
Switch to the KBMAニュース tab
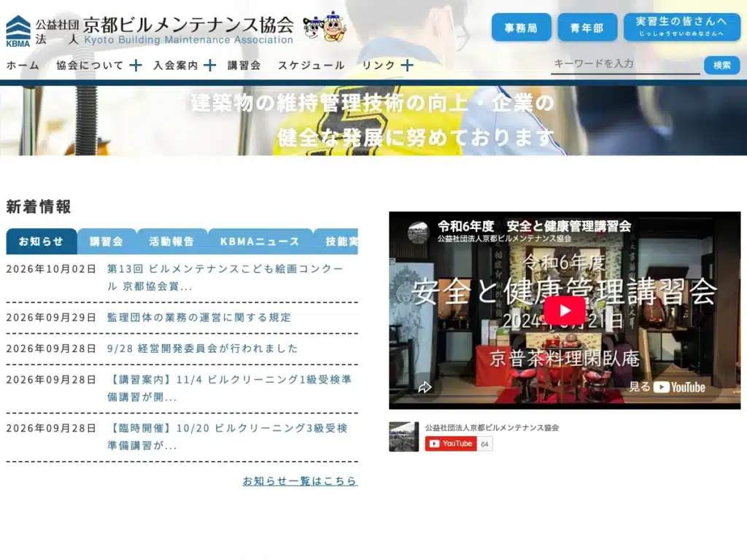tap(260, 241)
